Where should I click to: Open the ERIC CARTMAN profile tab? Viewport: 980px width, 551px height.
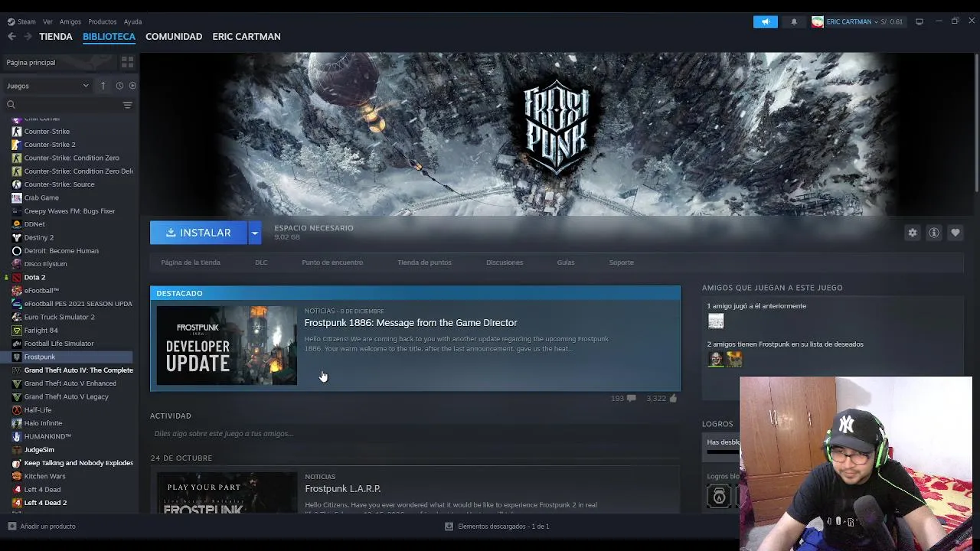[x=247, y=36]
